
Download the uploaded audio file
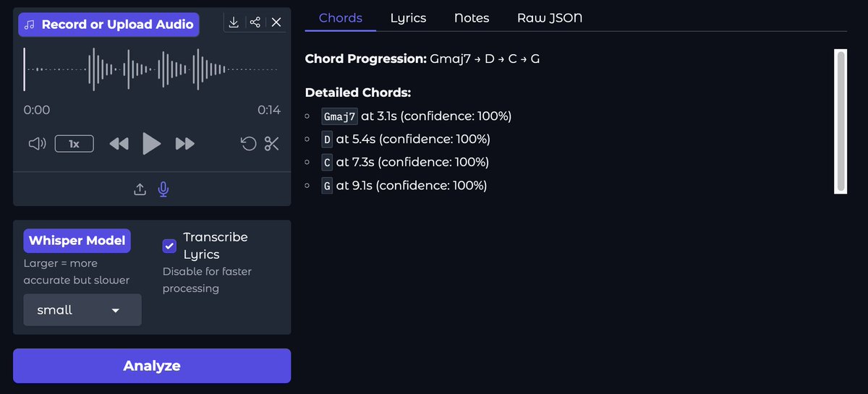(x=234, y=22)
